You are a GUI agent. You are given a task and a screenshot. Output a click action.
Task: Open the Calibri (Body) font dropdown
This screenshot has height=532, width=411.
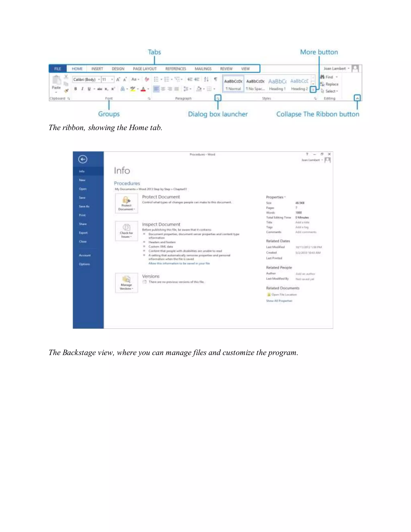pos(99,79)
